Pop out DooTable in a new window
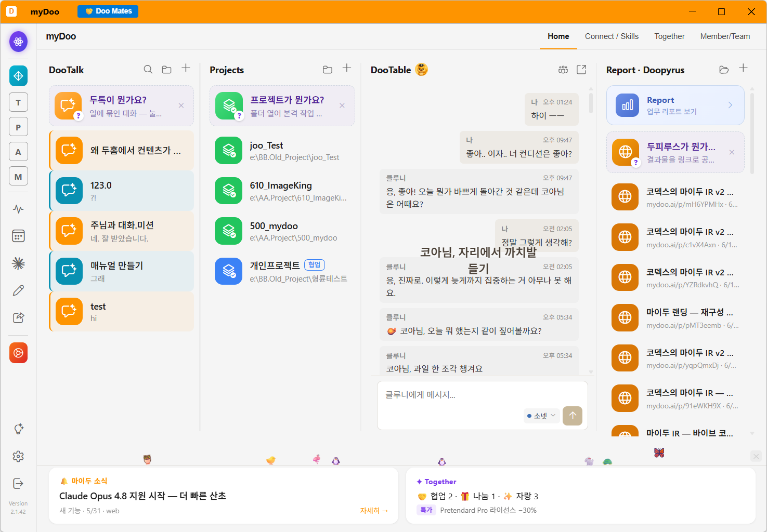The width and height of the screenshot is (767, 532). click(x=581, y=70)
